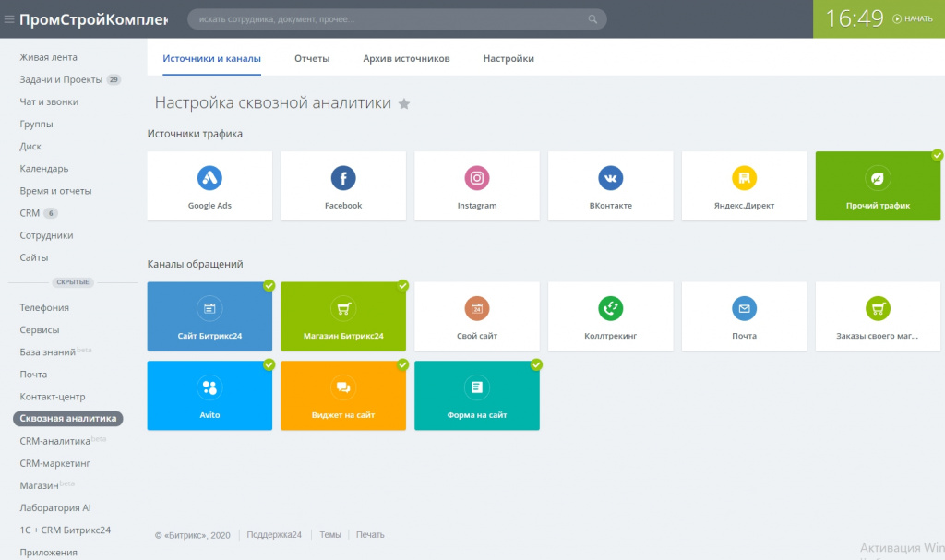Start the workday with НАЧАТЬ button
945x560 pixels.
click(x=913, y=18)
